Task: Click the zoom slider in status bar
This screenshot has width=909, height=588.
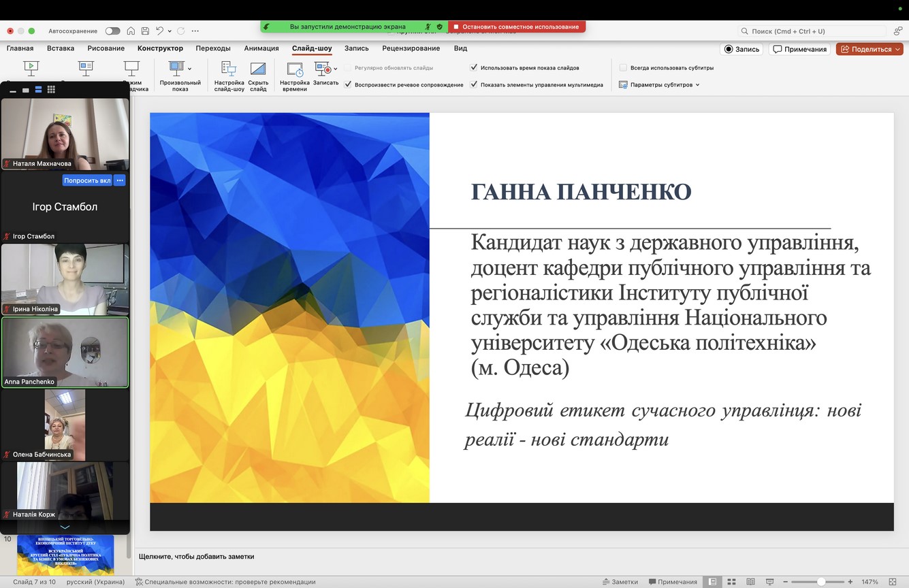Action: point(821,582)
